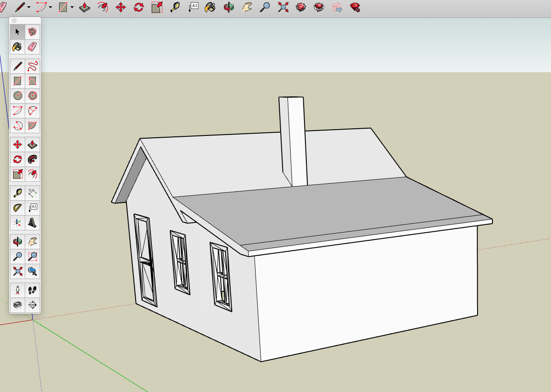Select Push/Pull in the top toolbar

[x=85, y=7]
